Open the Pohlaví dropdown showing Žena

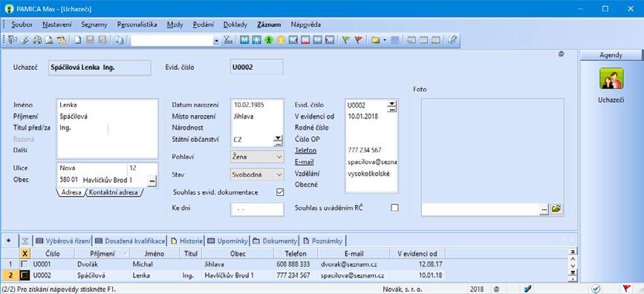(x=257, y=157)
